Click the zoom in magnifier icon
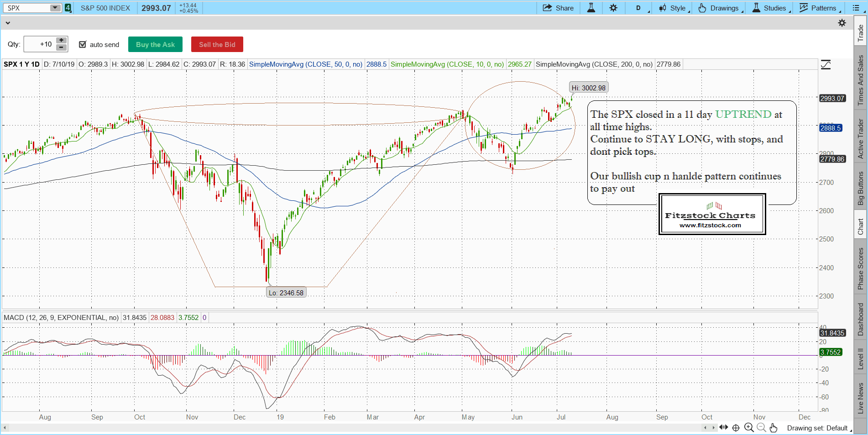868x435 pixels. 748,428
